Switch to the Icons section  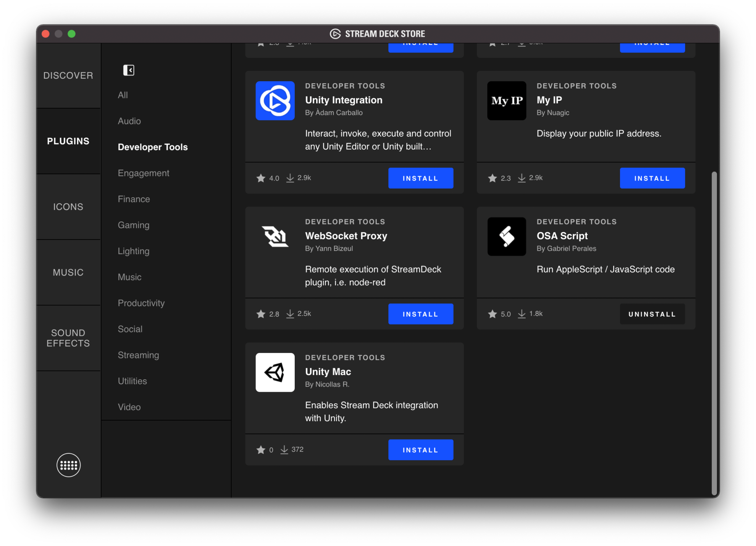pos(68,206)
